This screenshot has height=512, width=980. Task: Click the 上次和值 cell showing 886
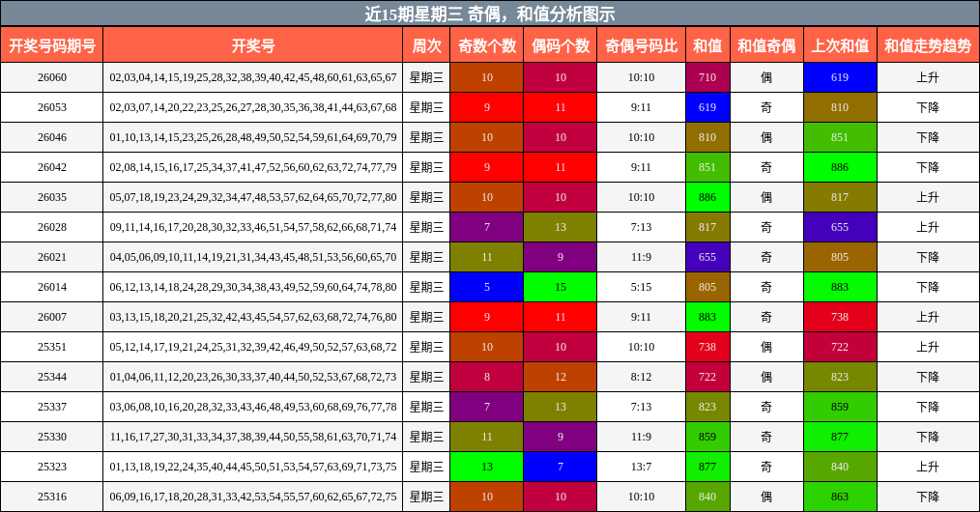click(840, 167)
